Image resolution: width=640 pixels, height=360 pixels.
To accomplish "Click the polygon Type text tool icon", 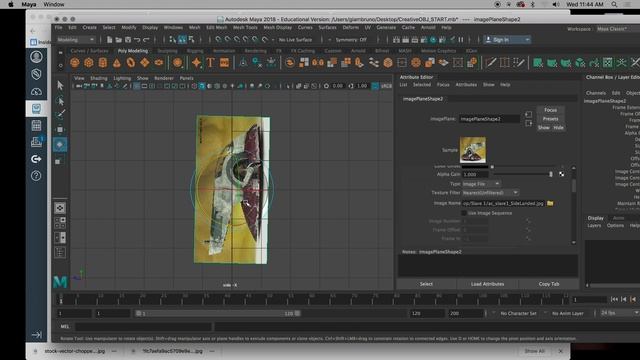I will click(210, 62).
